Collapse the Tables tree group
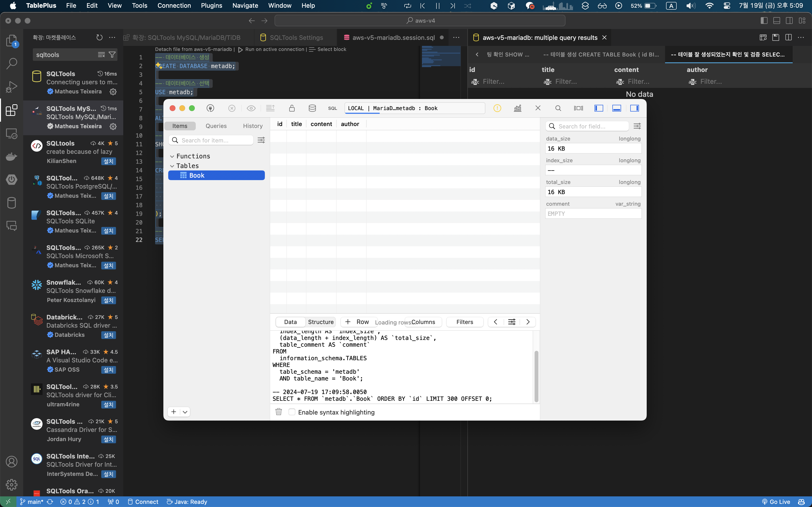 point(172,166)
